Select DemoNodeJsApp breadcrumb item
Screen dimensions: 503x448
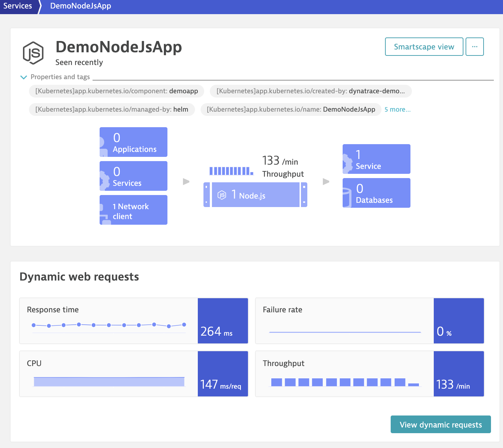pyautogui.click(x=81, y=6)
